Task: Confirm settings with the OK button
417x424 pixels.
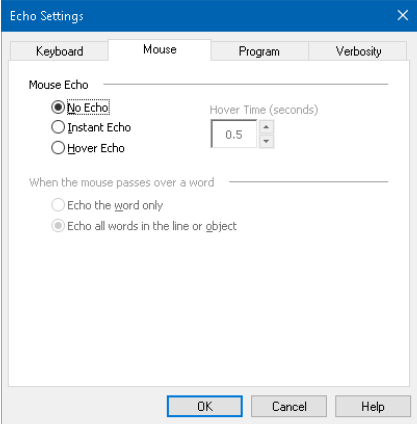Action: point(205,406)
